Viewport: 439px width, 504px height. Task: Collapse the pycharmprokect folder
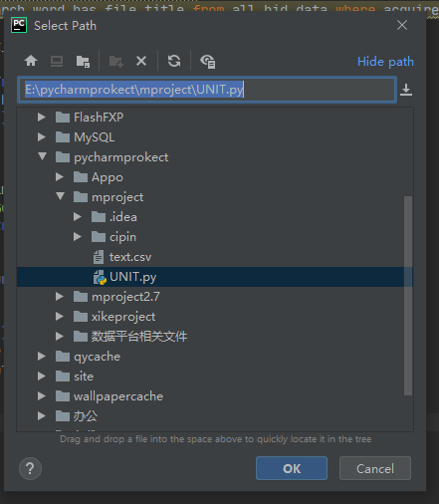pos(42,156)
